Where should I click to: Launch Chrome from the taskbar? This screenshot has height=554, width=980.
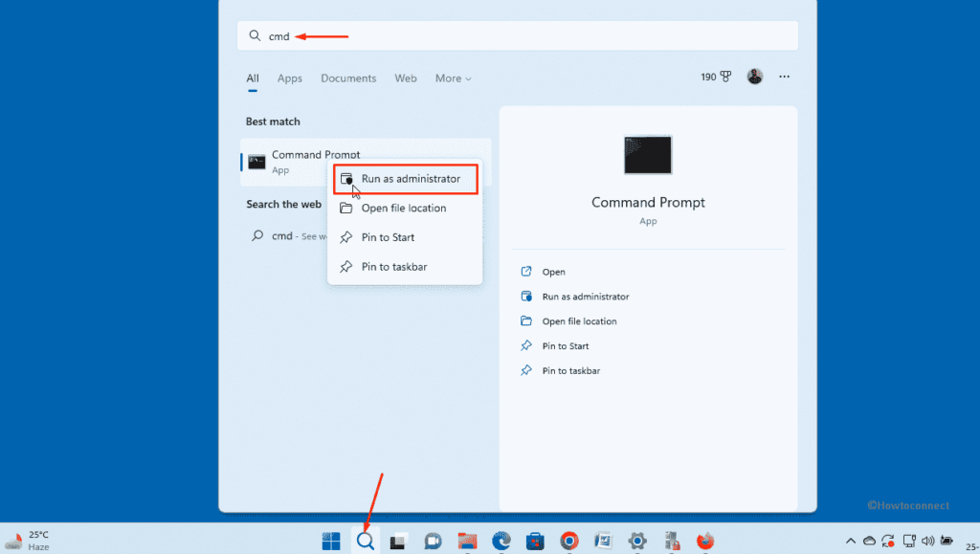pos(569,541)
